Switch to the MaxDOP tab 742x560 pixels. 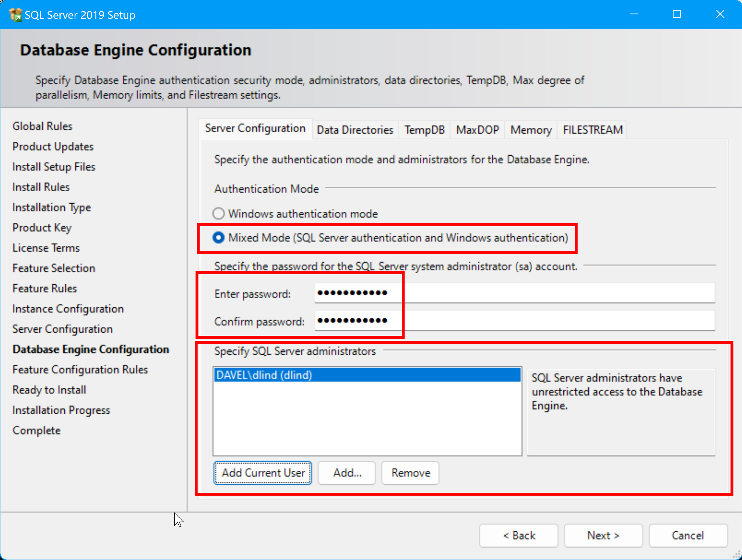point(477,130)
